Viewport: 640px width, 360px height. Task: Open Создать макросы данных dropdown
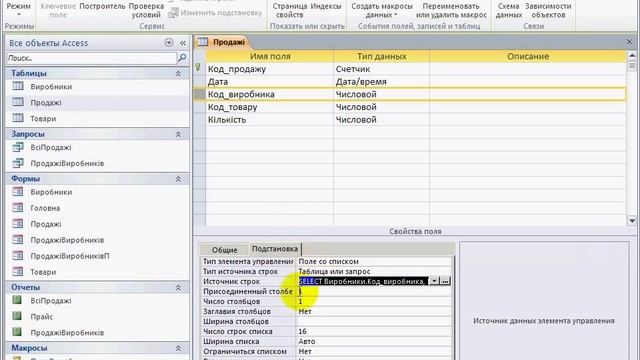[x=382, y=11]
